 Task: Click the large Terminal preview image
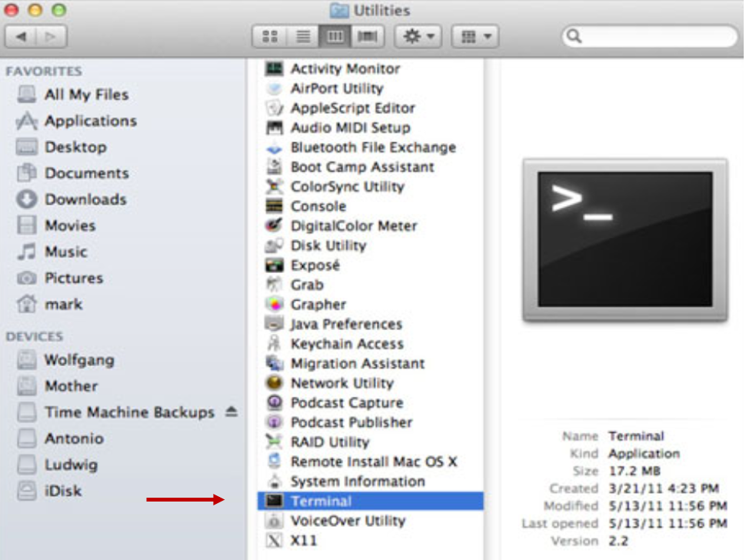point(624,239)
